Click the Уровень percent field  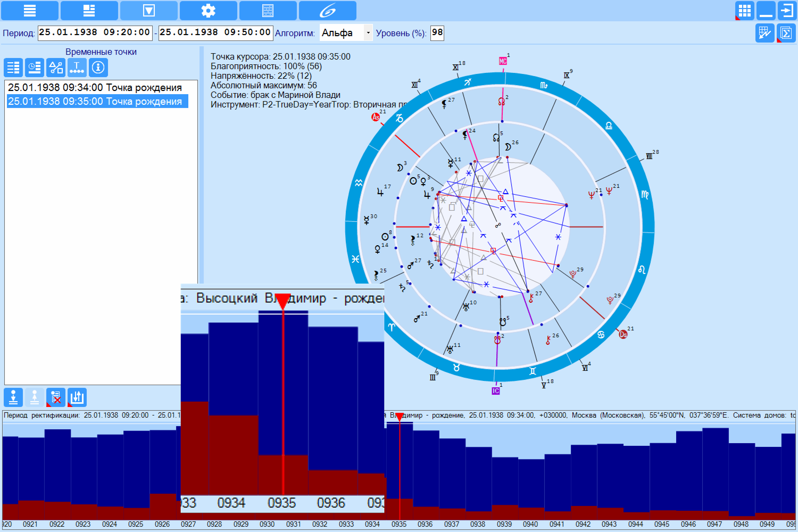[x=437, y=33]
